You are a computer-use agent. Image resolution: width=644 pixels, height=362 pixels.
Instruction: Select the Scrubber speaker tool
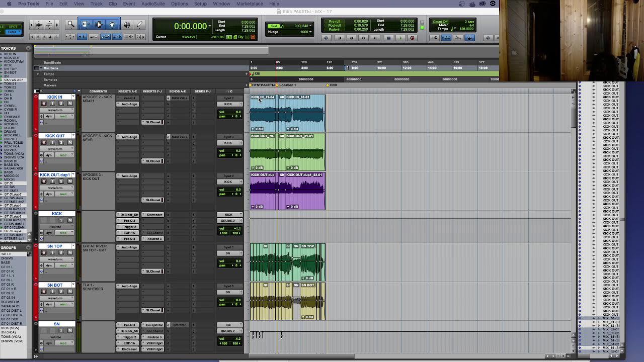coord(126,24)
